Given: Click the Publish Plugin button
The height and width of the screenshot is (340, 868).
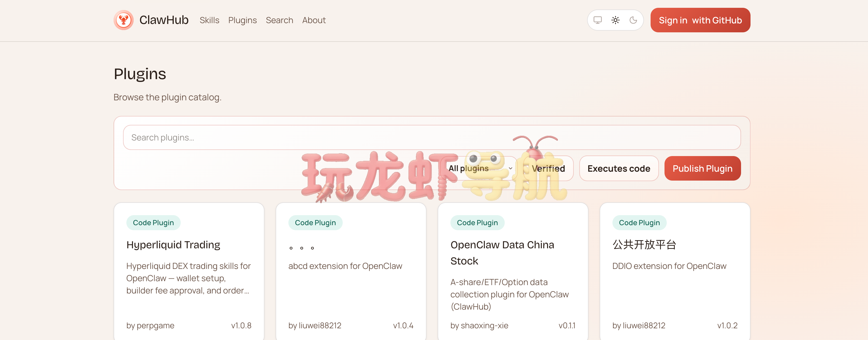Looking at the screenshot, I should 702,168.
